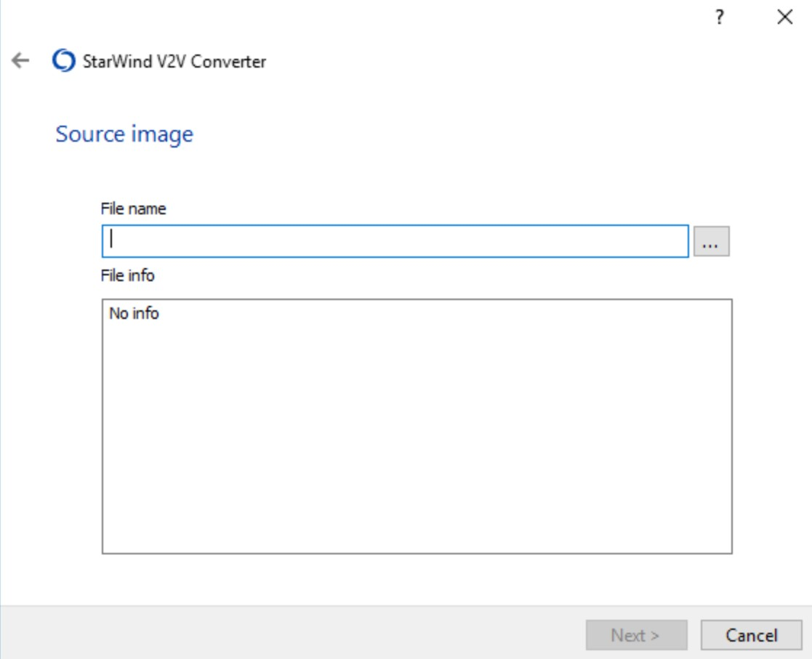Click the 'StarWind V2V Converter' title text

pyautogui.click(x=174, y=62)
